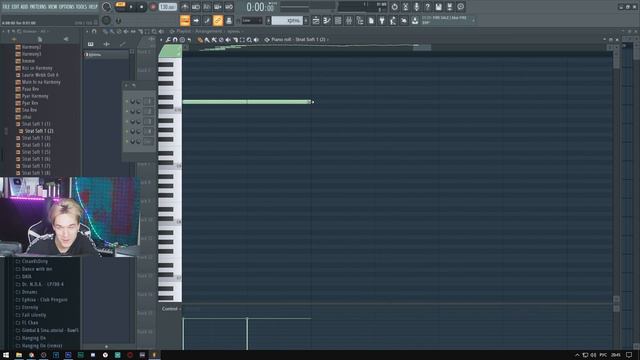Open the TOOLS menu
The height and width of the screenshot is (360, 640).
[x=81, y=7]
